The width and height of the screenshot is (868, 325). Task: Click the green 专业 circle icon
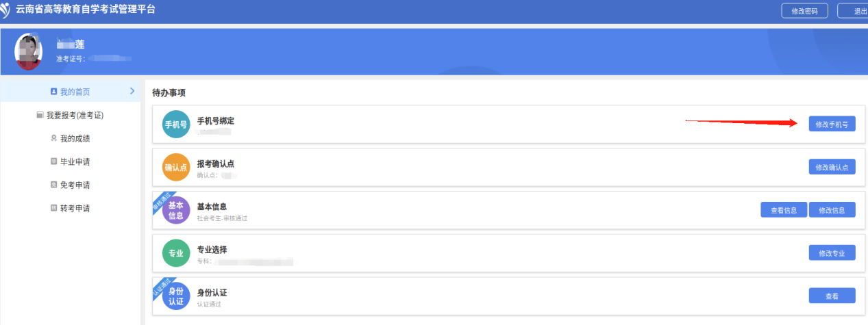tap(175, 253)
